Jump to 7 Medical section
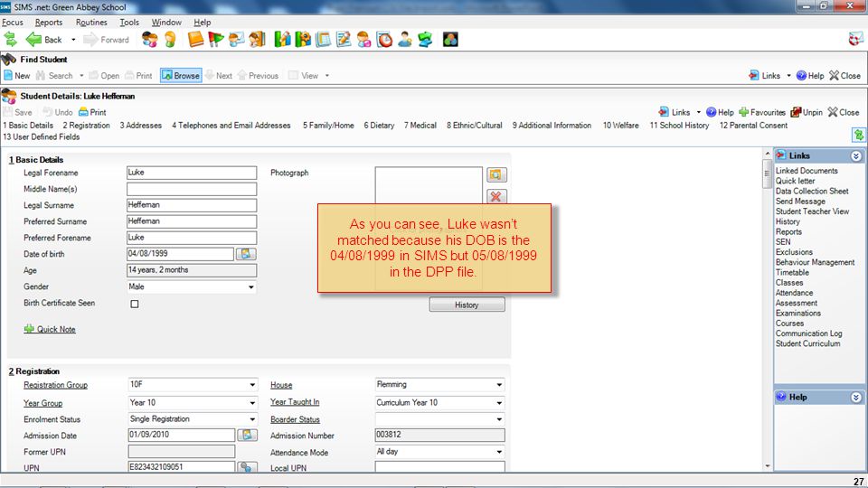 [x=420, y=126]
